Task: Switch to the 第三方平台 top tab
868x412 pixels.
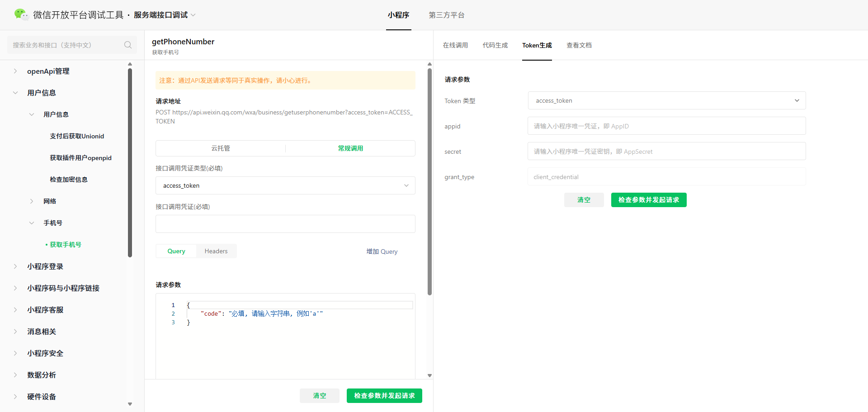Action: 447,15
